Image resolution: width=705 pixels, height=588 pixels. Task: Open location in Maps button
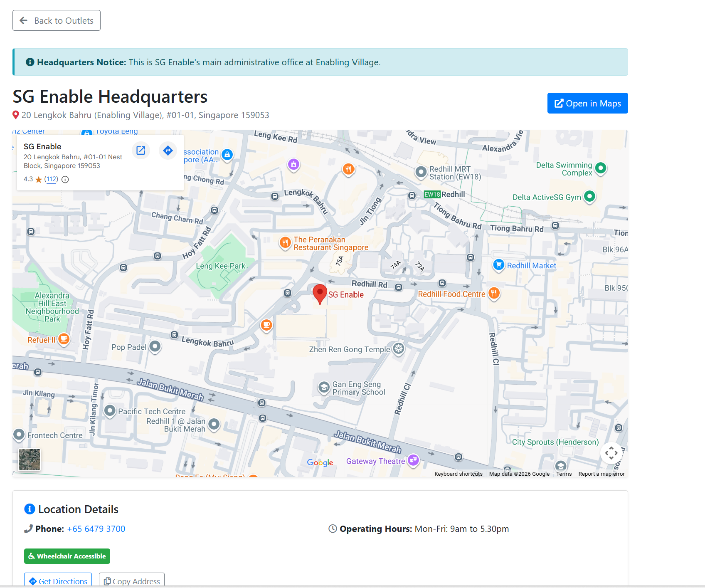pos(587,103)
